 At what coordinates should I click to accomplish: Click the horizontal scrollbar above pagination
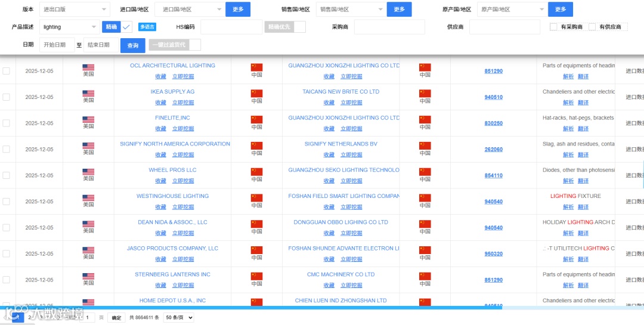(x=250, y=307)
